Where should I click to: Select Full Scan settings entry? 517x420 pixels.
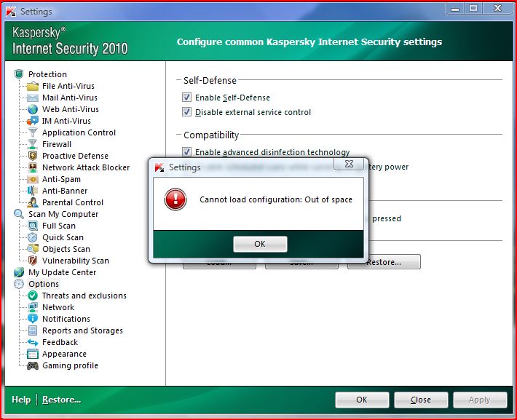coord(59,226)
